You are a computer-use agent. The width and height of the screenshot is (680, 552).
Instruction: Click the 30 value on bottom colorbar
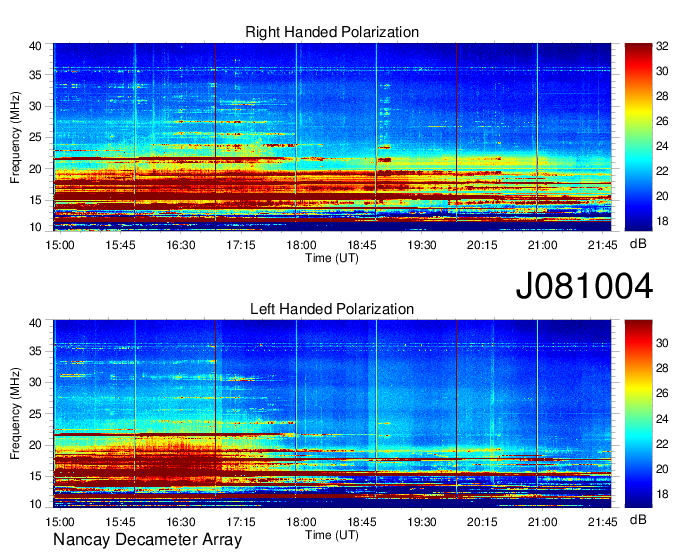[662, 343]
